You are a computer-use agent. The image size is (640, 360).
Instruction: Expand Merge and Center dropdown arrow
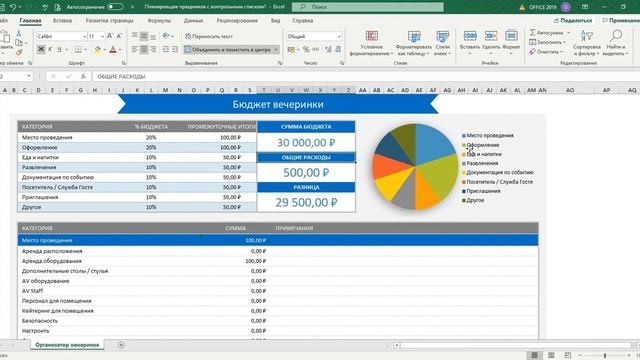[x=276, y=50]
